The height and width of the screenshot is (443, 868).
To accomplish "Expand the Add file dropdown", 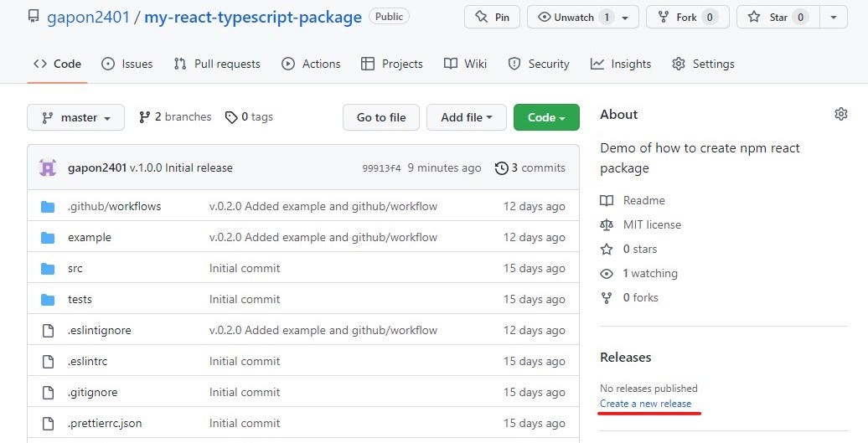I will coord(466,117).
